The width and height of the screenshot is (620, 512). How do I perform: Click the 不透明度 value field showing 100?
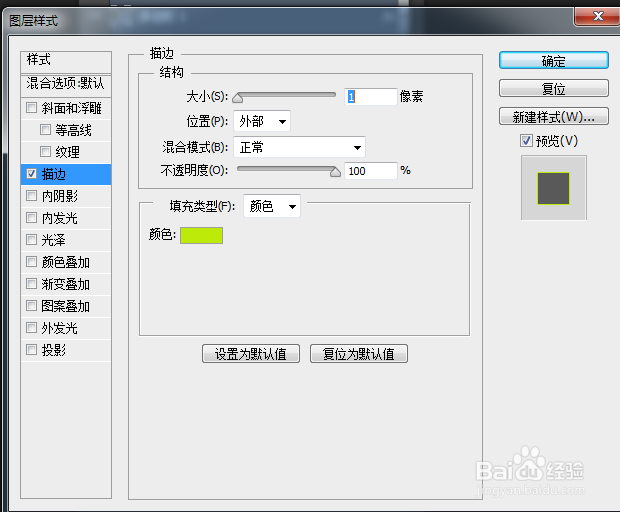pos(370,171)
